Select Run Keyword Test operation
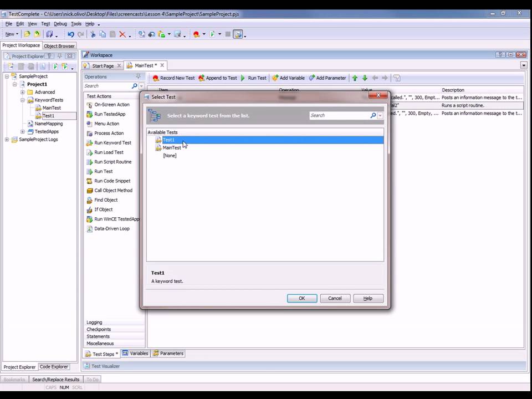 [x=109, y=143]
